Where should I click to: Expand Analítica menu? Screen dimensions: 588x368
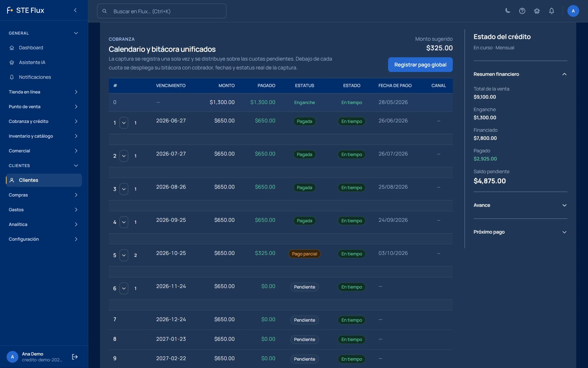pos(44,224)
